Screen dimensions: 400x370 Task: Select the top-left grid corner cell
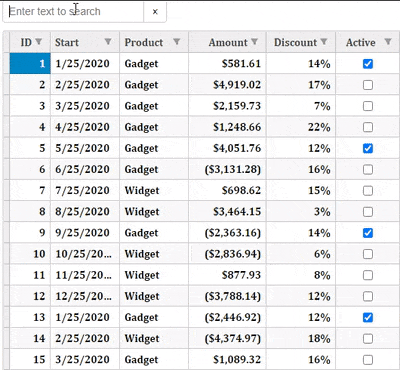point(6,42)
